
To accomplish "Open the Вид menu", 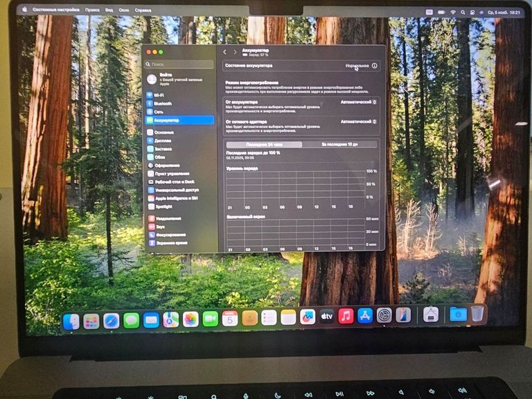I will coord(109,10).
